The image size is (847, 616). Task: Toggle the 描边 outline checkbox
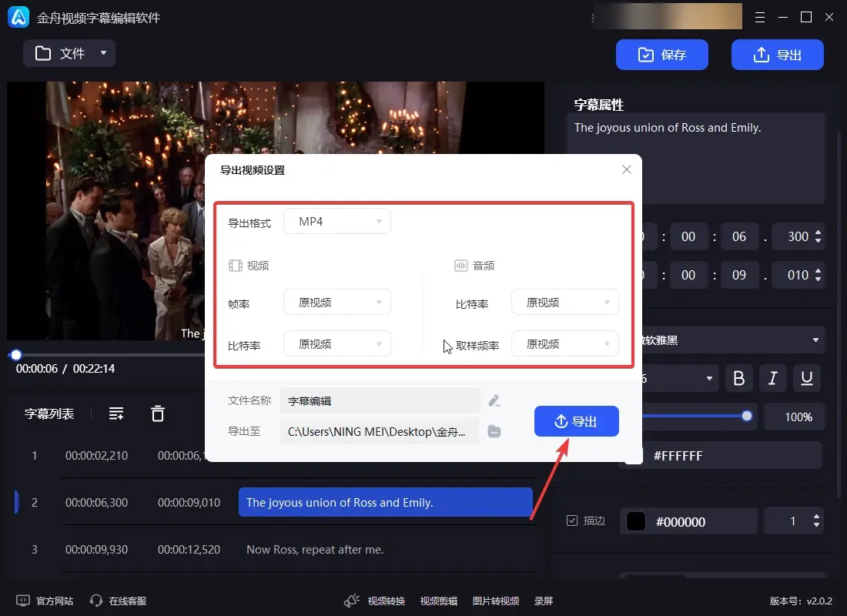(572, 521)
